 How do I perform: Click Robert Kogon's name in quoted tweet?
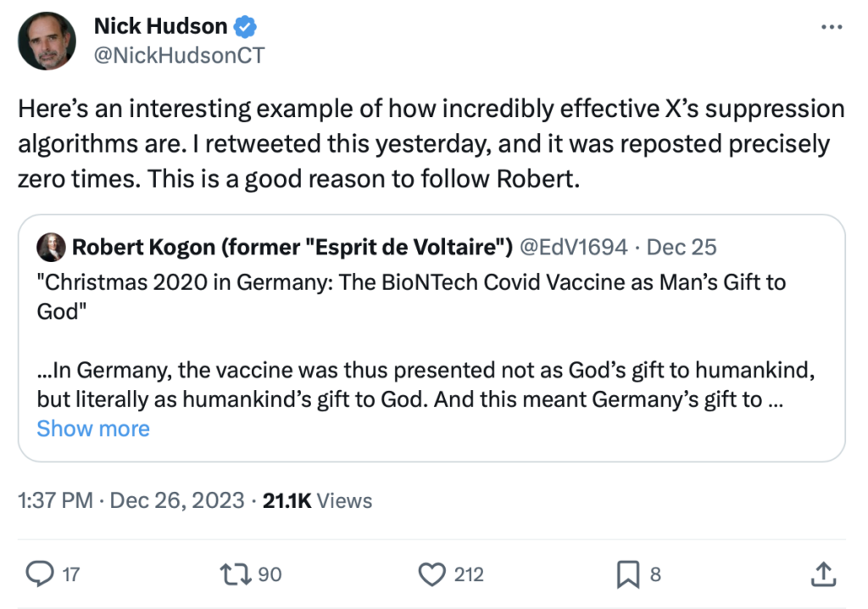[291, 247]
